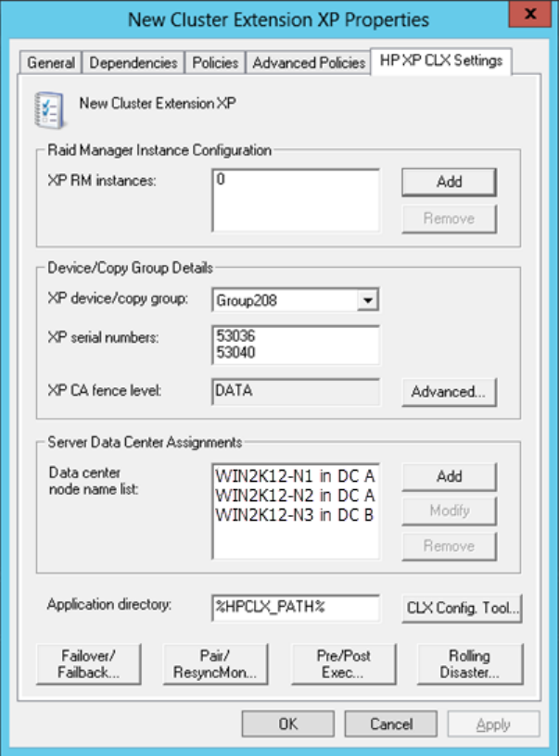Add an XP RM instance
Screen dimensions: 559x756
[449, 182]
